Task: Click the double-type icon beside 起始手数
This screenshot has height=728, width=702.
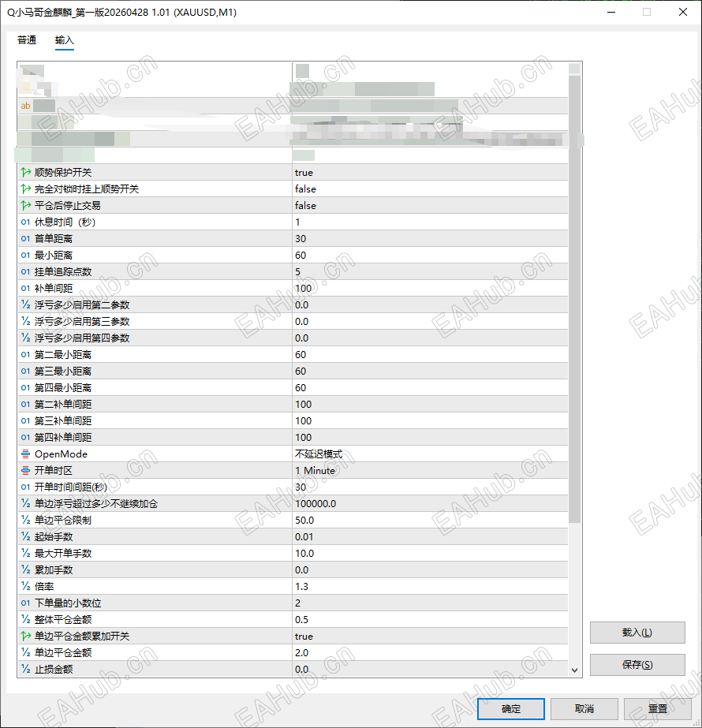Action: coord(25,536)
